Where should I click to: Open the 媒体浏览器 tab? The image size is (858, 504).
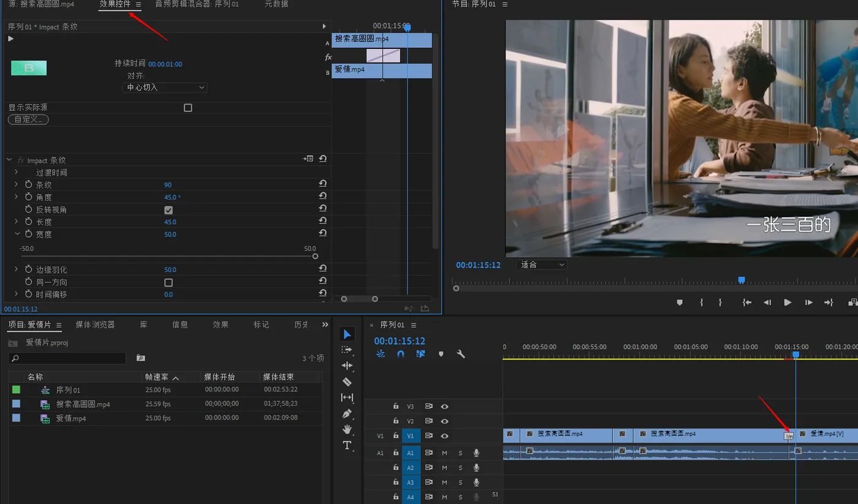coord(95,325)
